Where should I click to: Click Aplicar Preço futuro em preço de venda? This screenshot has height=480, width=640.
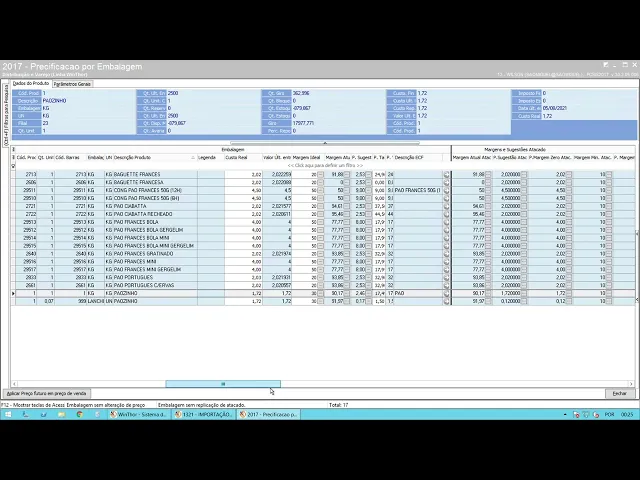click(x=47, y=393)
